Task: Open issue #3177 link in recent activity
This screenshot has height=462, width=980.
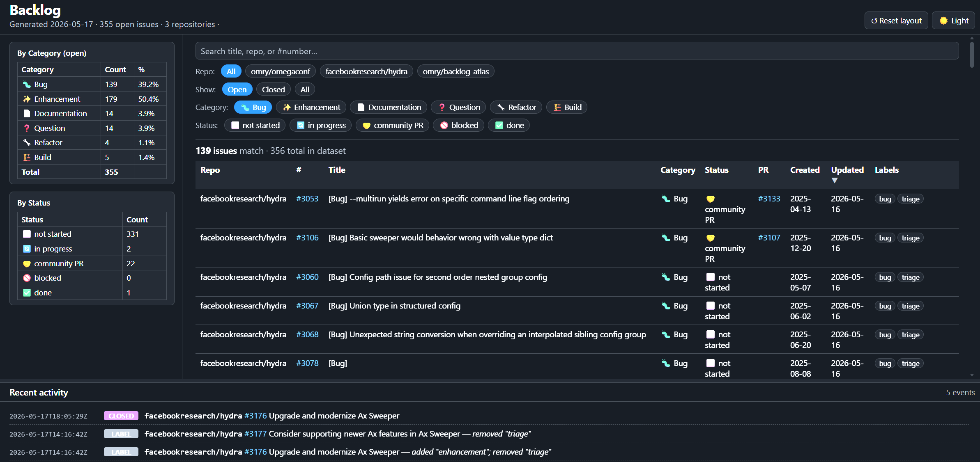Action: (x=255, y=434)
